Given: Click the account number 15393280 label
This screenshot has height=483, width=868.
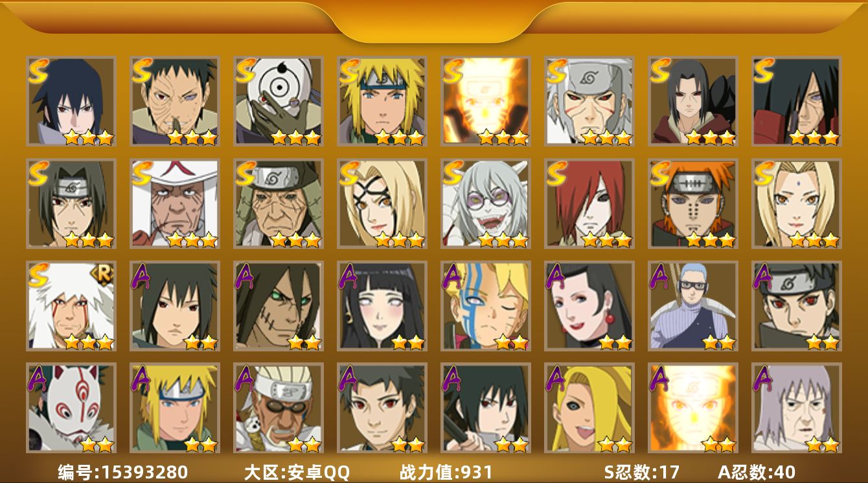Looking at the screenshot, I should tap(123, 472).
